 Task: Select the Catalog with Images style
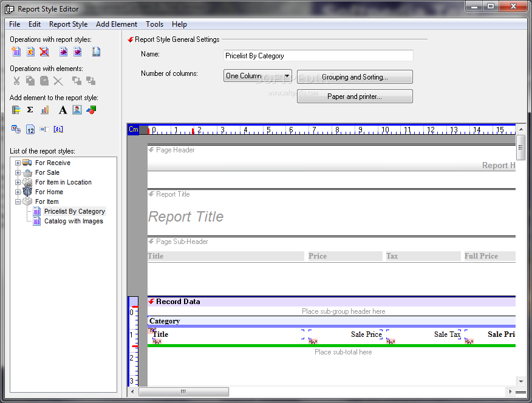[x=73, y=221]
